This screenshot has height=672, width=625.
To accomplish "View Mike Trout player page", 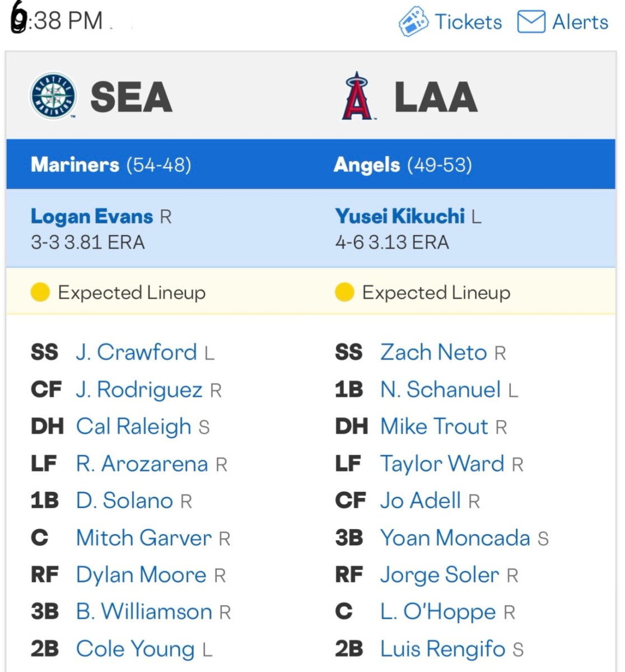I will coord(434,427).
